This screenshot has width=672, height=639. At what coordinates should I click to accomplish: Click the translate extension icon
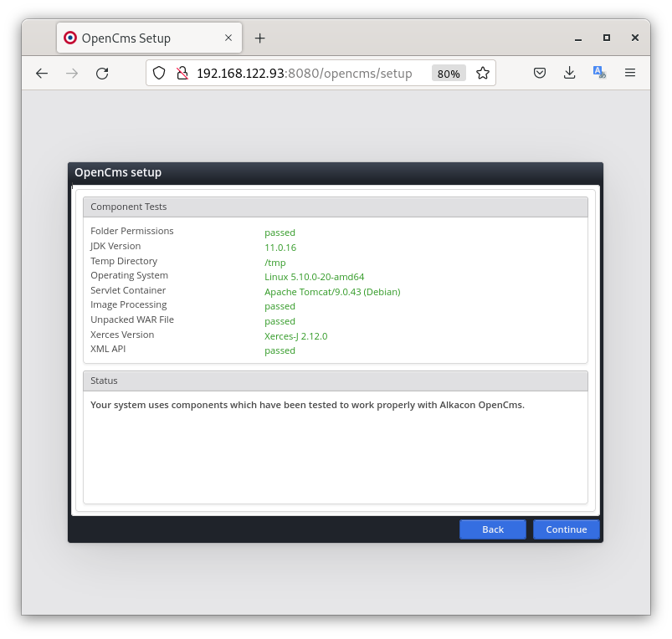coord(599,74)
